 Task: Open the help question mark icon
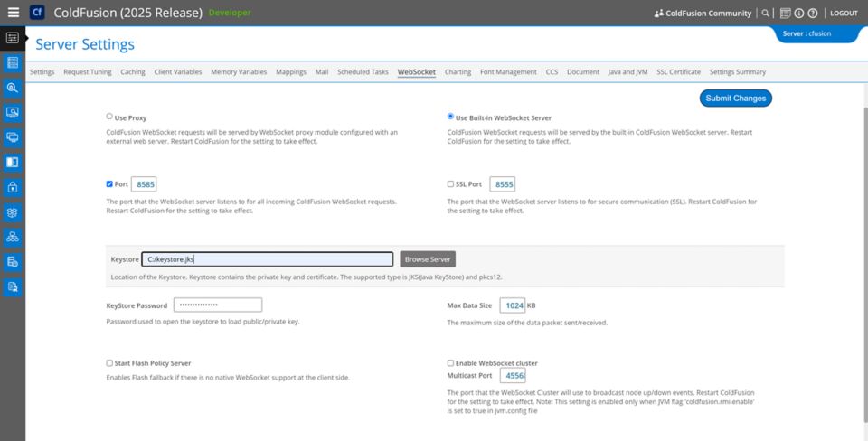click(813, 14)
